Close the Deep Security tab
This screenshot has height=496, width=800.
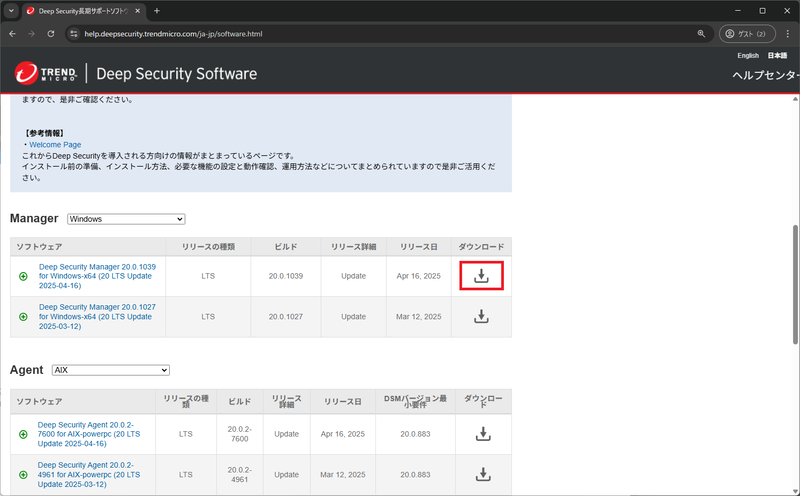[137, 11]
